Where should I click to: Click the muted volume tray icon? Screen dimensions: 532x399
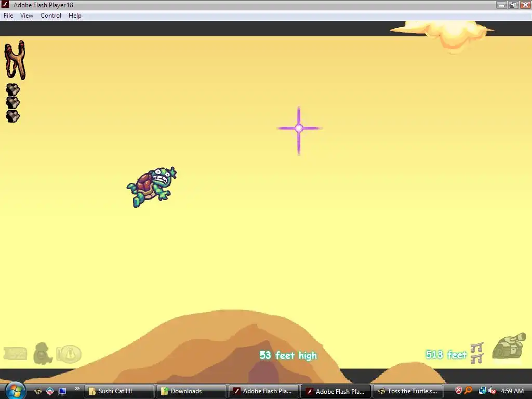coord(492,391)
